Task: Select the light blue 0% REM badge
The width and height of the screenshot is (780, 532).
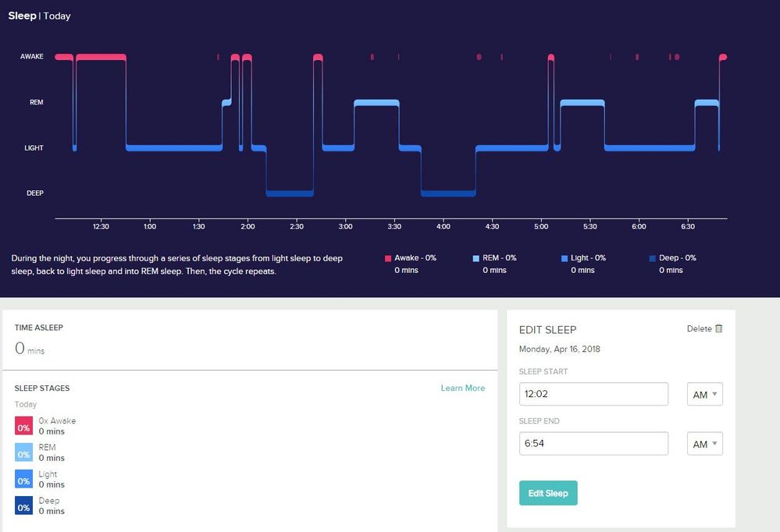Action: coord(24,452)
